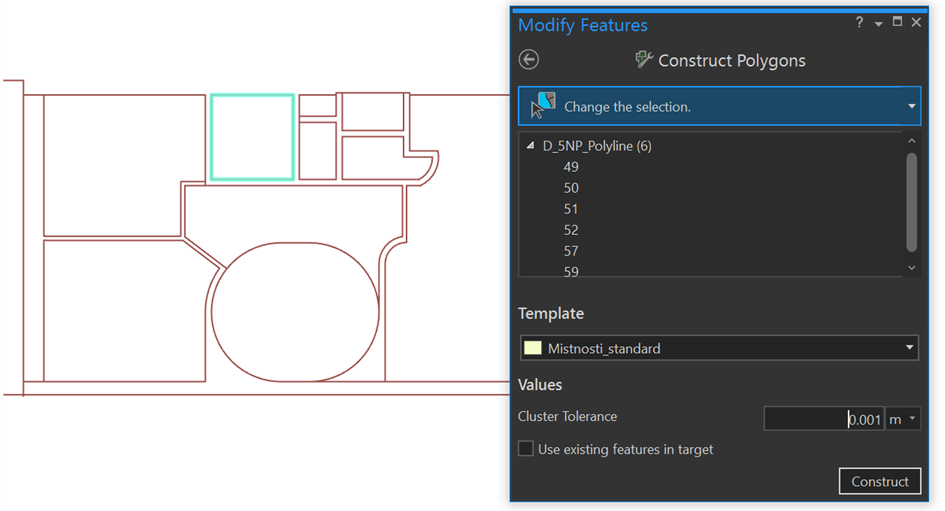Click the Change the selection tool icon

[543, 105]
